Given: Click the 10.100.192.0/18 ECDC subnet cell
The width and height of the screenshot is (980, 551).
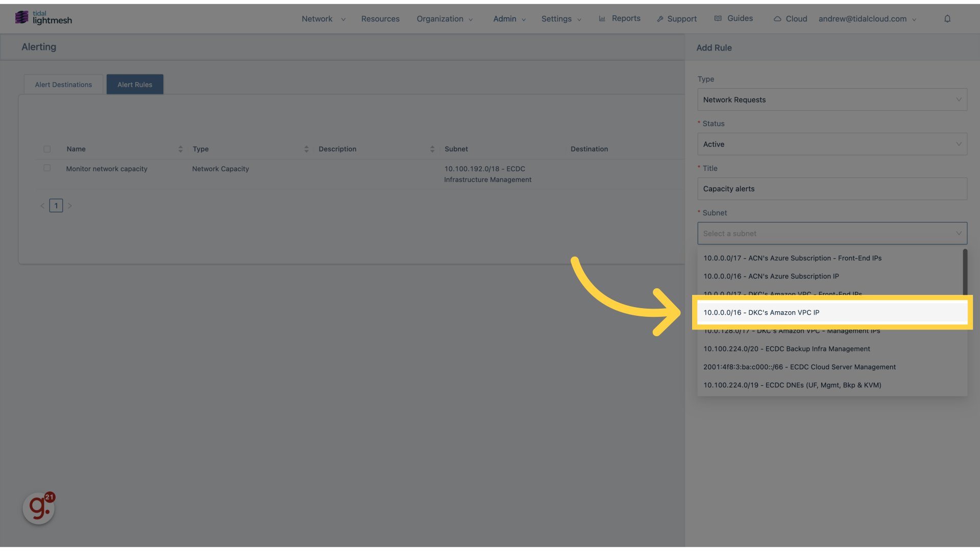Looking at the screenshot, I should click(x=487, y=174).
